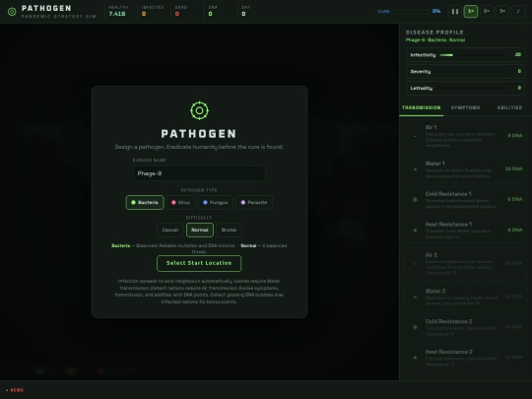Click the Water 2 trait icon
The width and height of the screenshot is (532, 399).
click(415, 297)
